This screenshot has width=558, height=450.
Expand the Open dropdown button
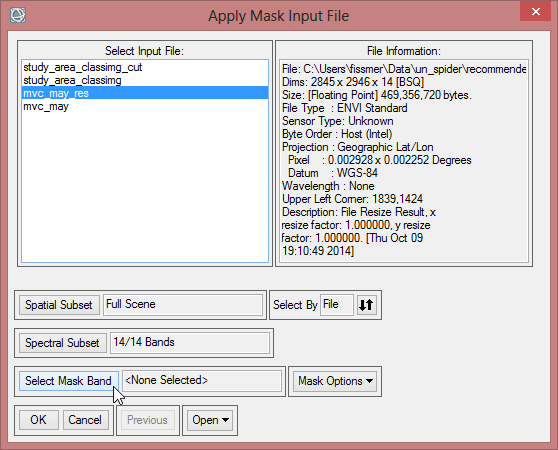(x=210, y=420)
